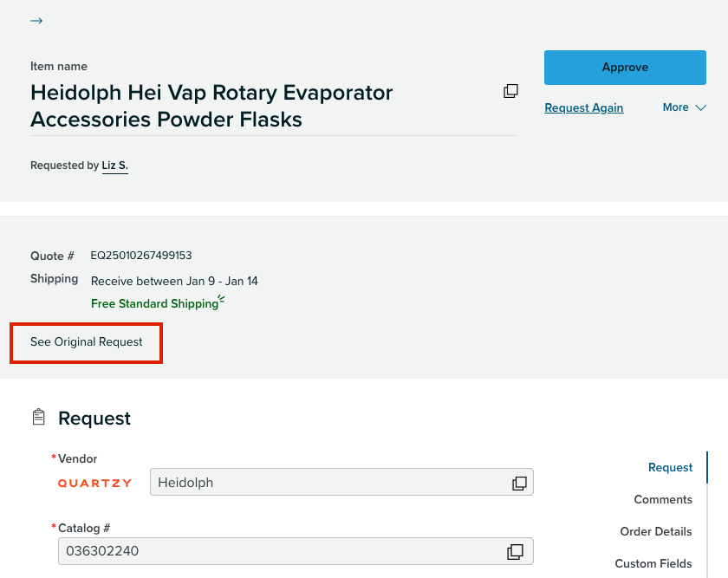Open requester Liz S. profile link

pos(114,166)
